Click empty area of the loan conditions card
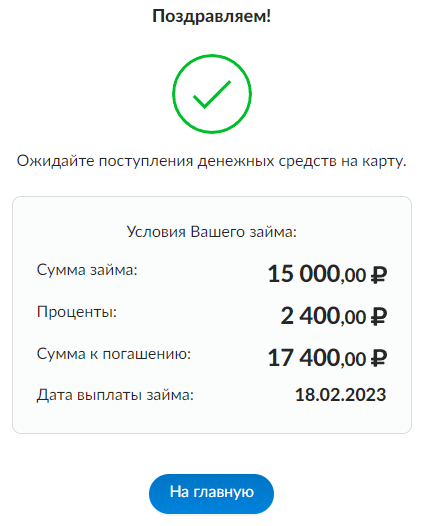The height and width of the screenshot is (526, 422). pyautogui.click(x=212, y=419)
